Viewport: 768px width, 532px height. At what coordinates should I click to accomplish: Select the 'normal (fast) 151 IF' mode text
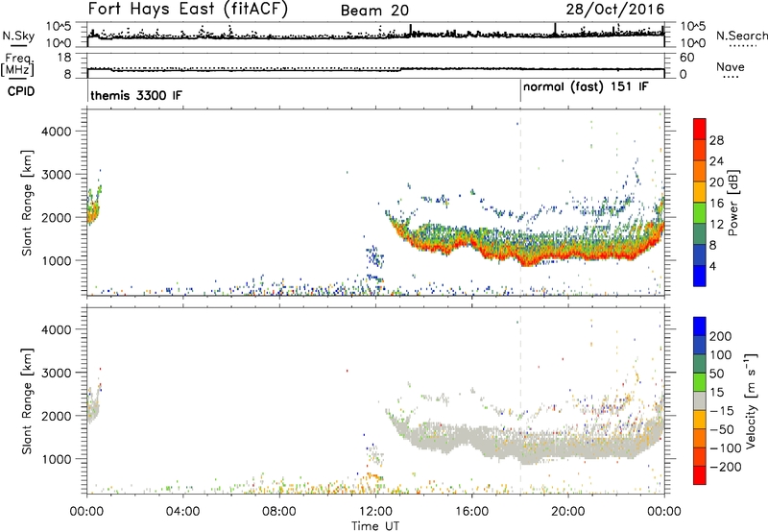pyautogui.click(x=586, y=87)
